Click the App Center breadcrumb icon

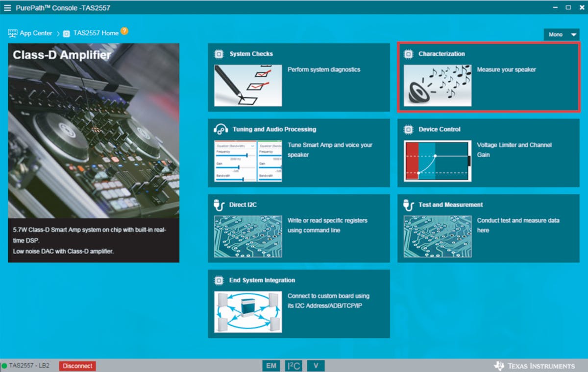point(12,33)
